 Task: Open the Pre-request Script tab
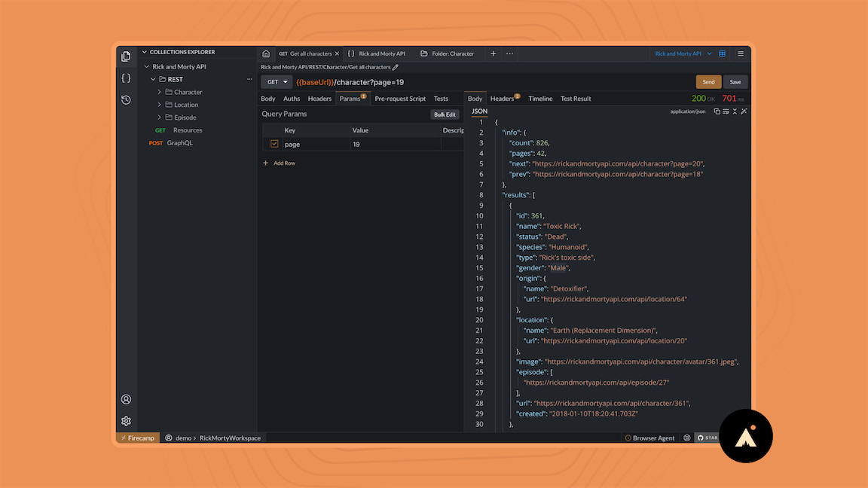coord(399,99)
